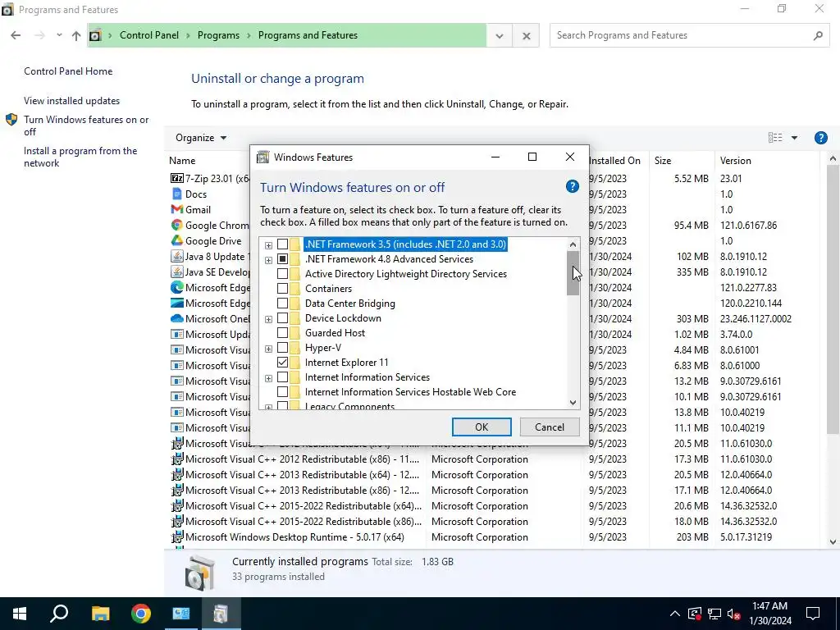The height and width of the screenshot is (630, 840).
Task: Open recent locations dropdown arrow
Action: pyautogui.click(x=58, y=35)
